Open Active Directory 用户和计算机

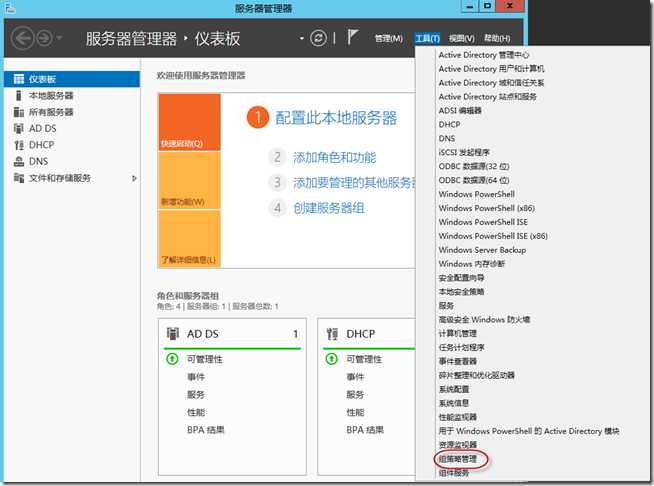point(491,69)
